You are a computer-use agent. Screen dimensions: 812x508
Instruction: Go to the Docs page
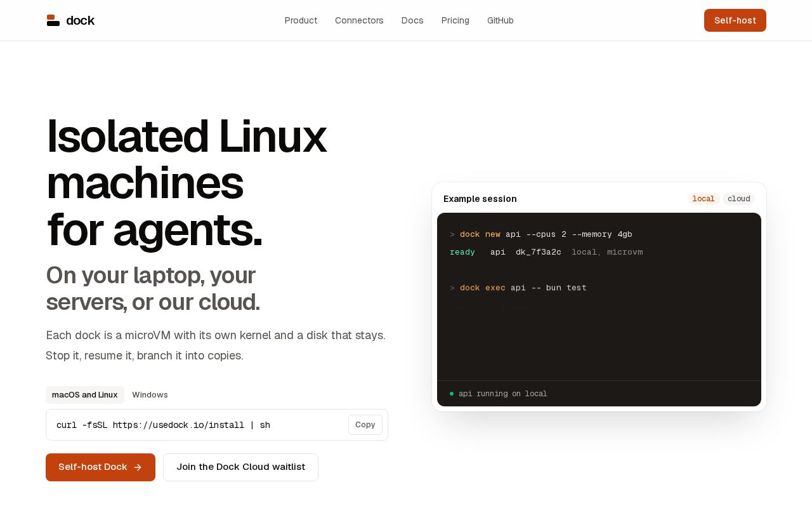[x=412, y=20]
